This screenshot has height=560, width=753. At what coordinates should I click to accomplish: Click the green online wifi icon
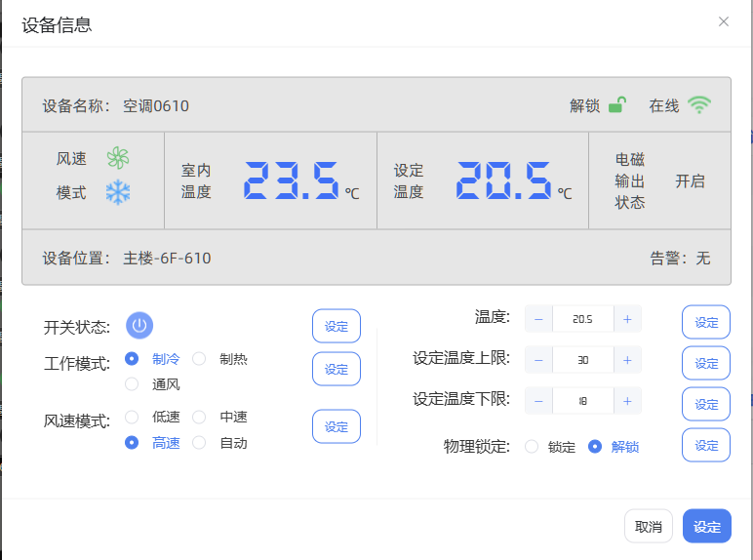698,104
